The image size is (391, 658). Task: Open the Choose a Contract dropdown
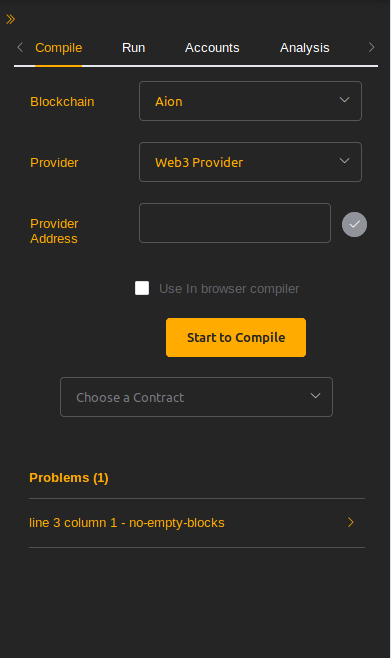coord(196,397)
